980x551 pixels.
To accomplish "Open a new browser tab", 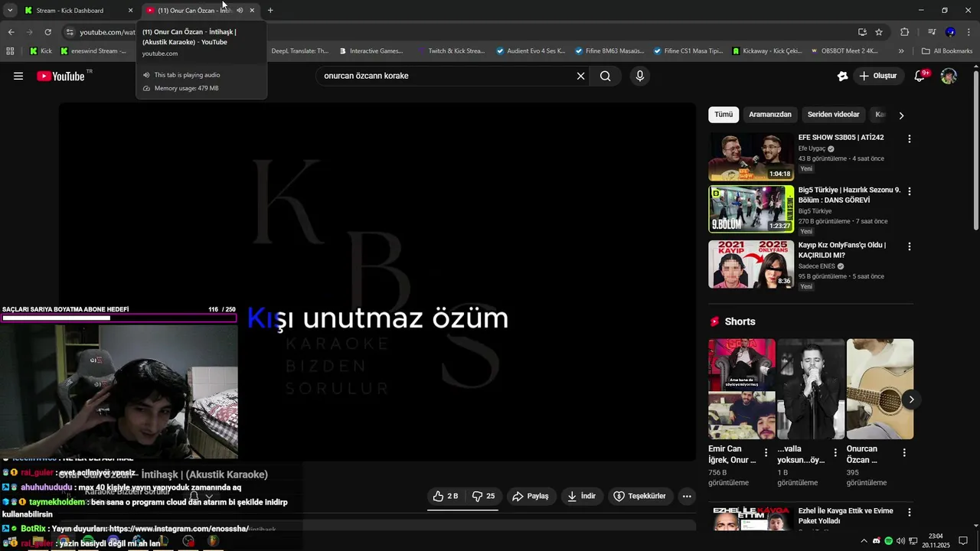I will (x=270, y=11).
